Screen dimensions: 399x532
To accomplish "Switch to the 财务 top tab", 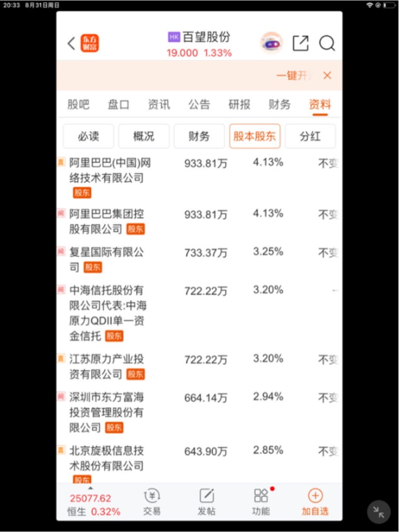I will (280, 104).
